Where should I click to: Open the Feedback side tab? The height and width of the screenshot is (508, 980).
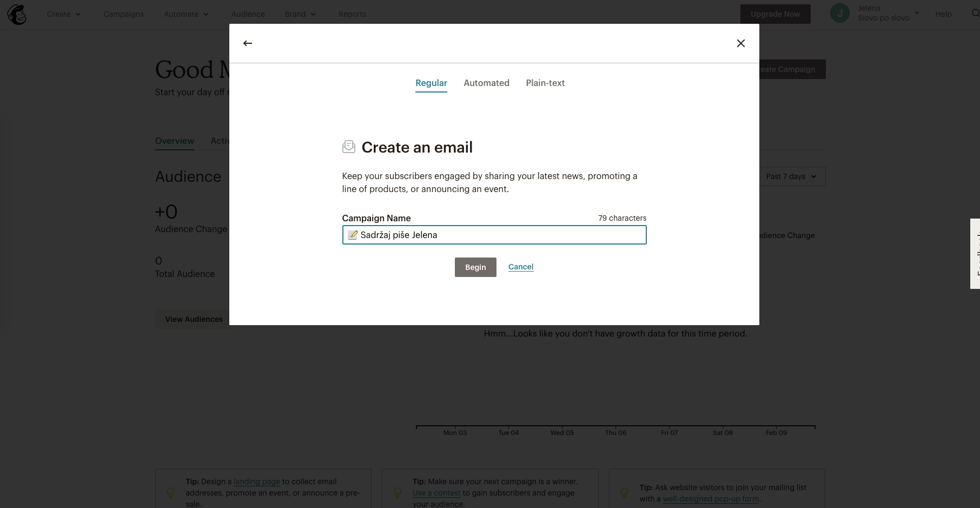(975, 254)
